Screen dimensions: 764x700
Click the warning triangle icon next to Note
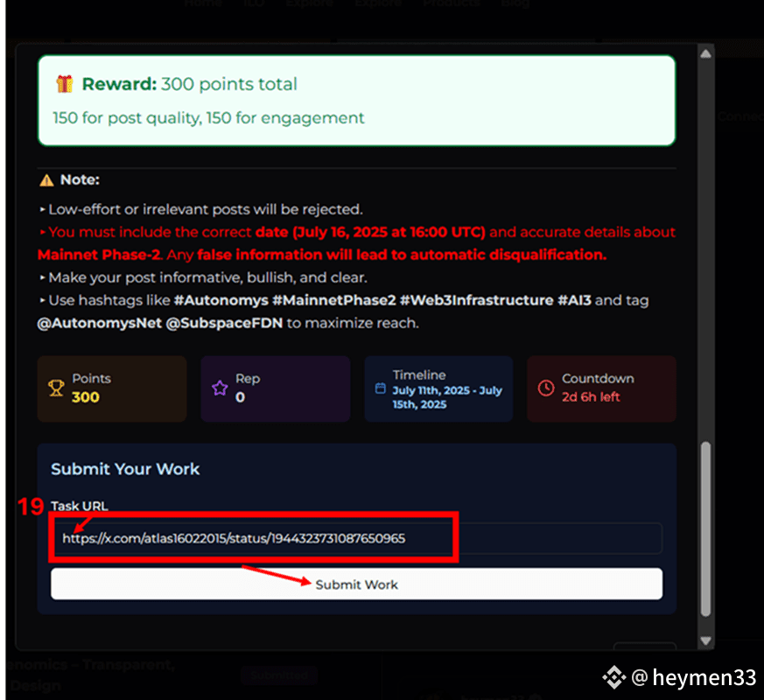pos(46,180)
